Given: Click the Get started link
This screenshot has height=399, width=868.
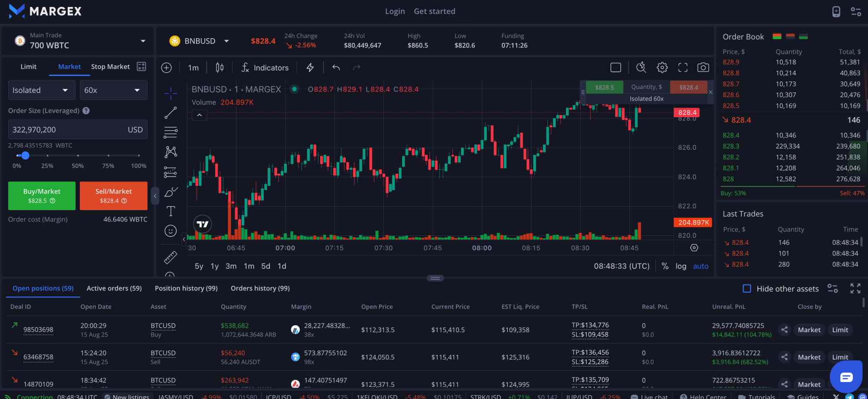Looking at the screenshot, I should [x=434, y=11].
